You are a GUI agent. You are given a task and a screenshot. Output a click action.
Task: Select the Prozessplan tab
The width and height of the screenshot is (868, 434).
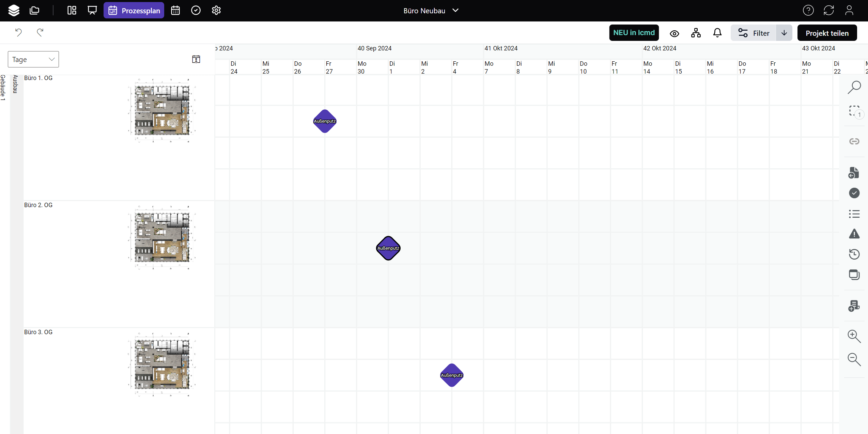coord(134,11)
